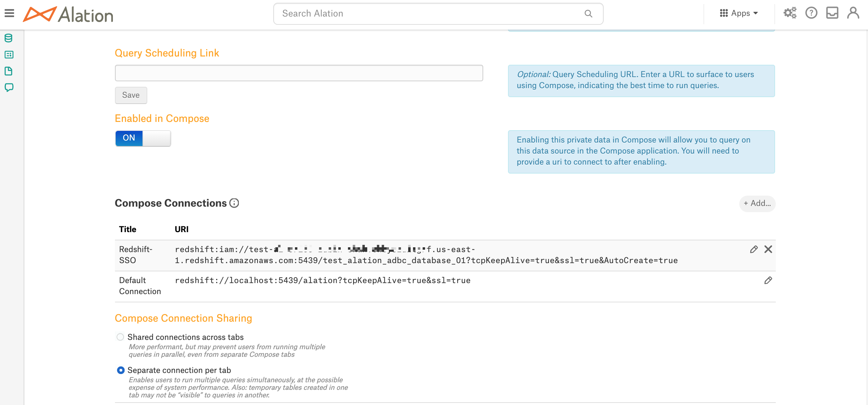
Task: Click into Query Scheduling Link field
Action: point(299,73)
